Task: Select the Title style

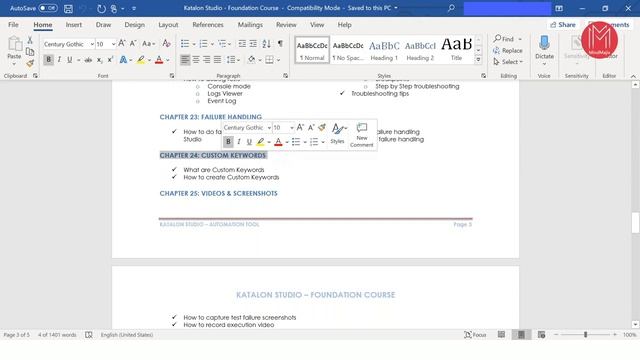Action: (x=456, y=50)
